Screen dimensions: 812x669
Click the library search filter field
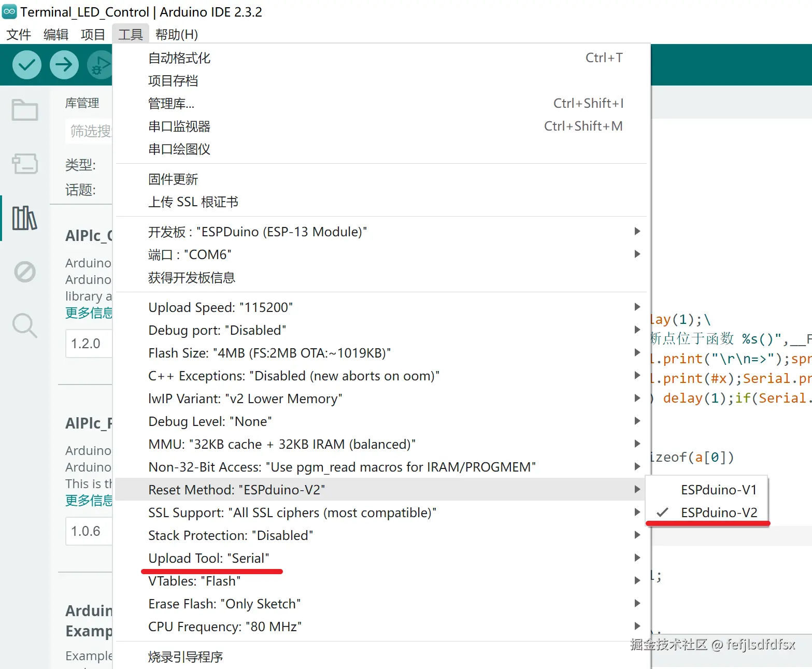[89, 131]
